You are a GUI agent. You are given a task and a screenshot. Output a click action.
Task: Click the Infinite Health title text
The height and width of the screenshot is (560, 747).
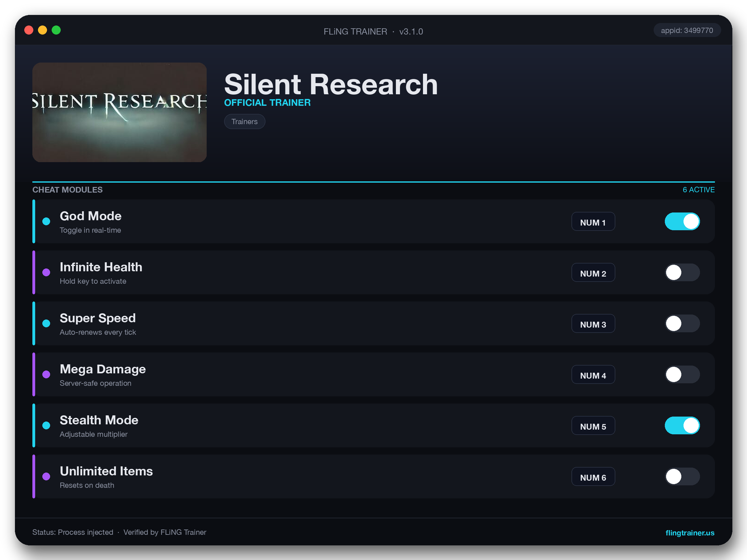tap(101, 267)
